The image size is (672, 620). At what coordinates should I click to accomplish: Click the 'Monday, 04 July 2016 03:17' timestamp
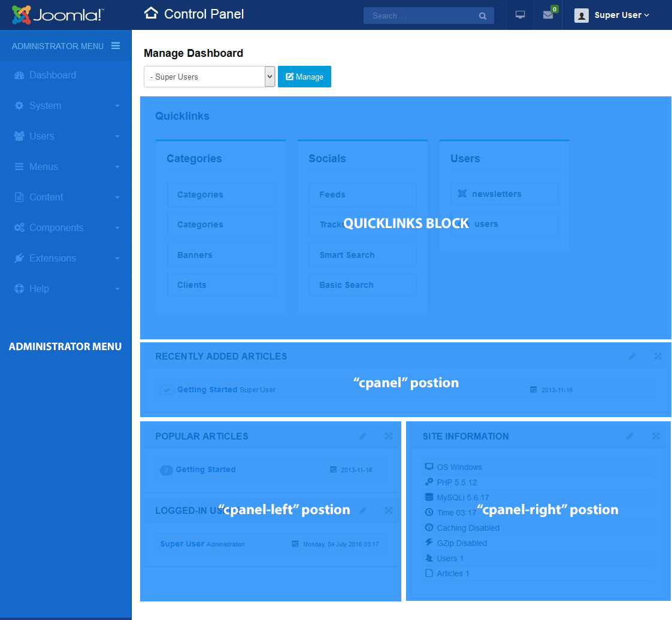pyautogui.click(x=341, y=544)
